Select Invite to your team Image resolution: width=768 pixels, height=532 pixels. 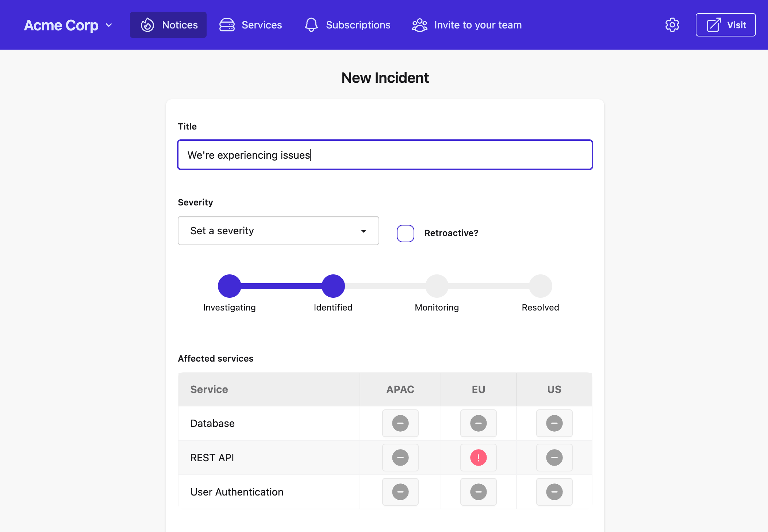[x=467, y=25]
